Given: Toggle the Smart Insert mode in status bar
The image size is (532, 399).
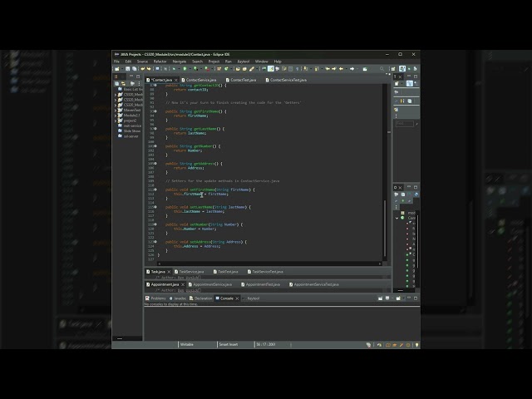Looking at the screenshot, I should coord(229,344).
